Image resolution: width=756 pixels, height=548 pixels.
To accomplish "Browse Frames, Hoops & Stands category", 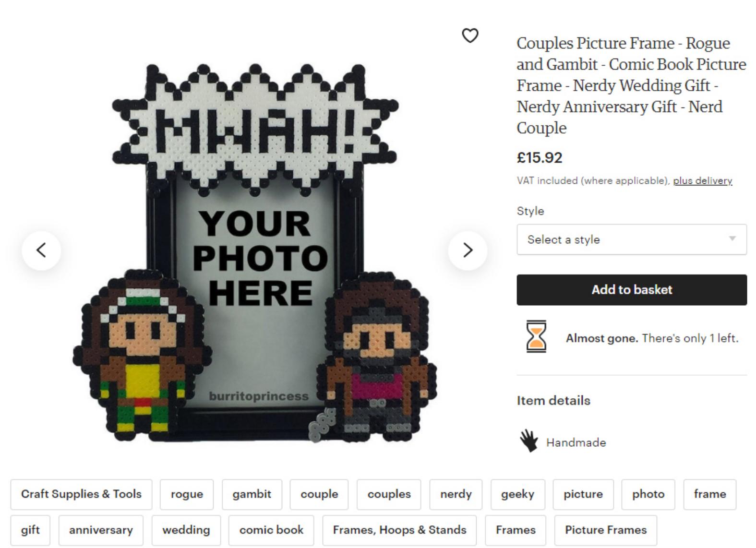I will tap(399, 530).
